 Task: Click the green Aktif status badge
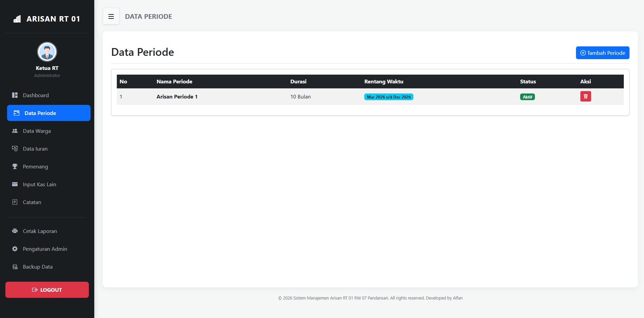point(527,97)
